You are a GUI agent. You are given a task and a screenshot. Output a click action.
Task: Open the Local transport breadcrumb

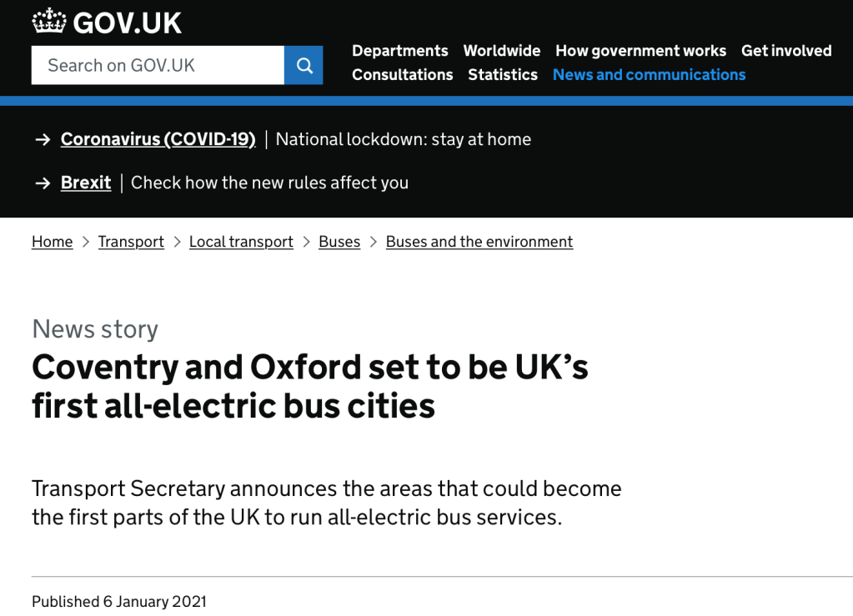(x=241, y=242)
